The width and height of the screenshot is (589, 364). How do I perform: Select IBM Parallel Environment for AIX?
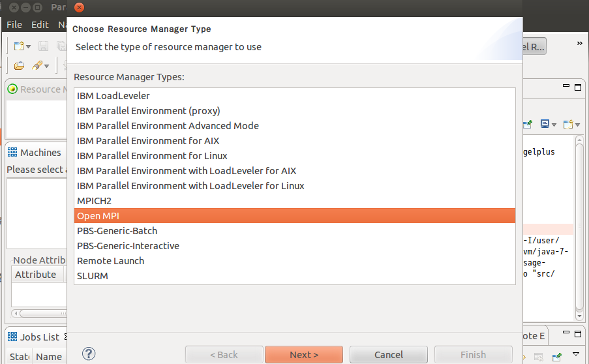point(295,141)
